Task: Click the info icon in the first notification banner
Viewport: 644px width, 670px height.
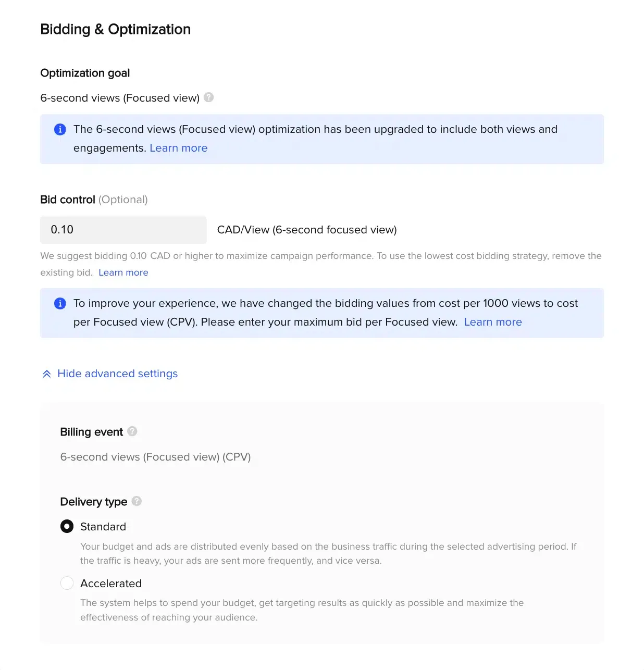Action: 60,129
